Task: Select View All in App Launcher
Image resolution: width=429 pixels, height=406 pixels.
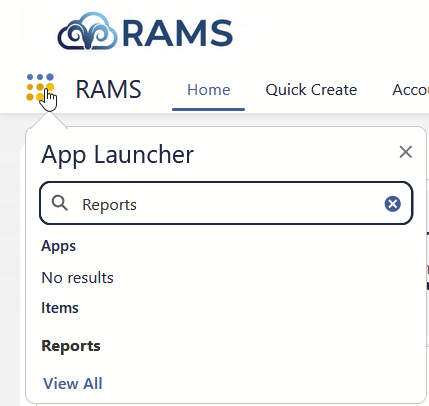Action: pyautogui.click(x=73, y=383)
